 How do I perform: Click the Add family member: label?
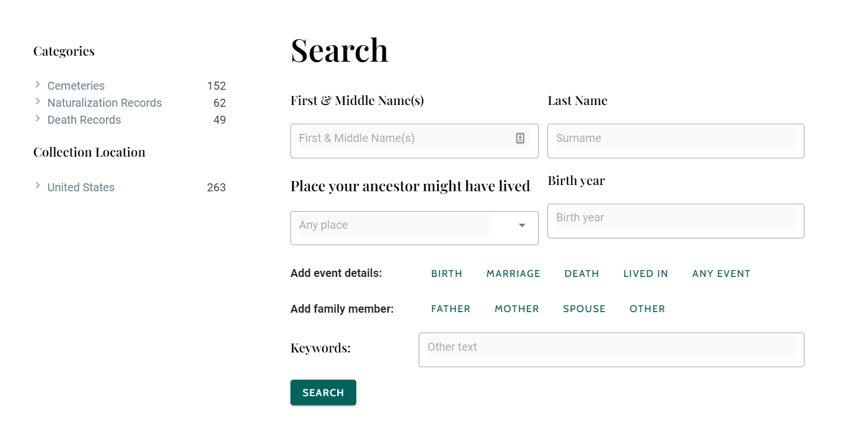click(342, 309)
